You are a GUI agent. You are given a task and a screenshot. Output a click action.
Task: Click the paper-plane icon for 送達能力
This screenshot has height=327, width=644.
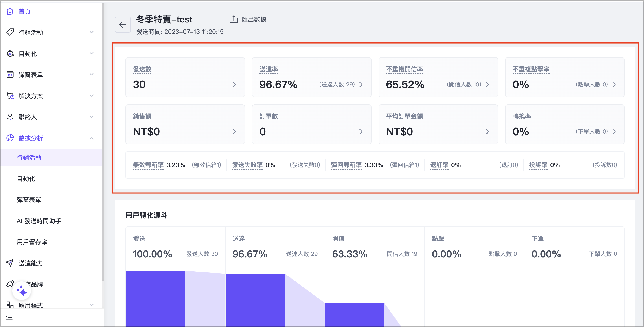click(x=10, y=263)
